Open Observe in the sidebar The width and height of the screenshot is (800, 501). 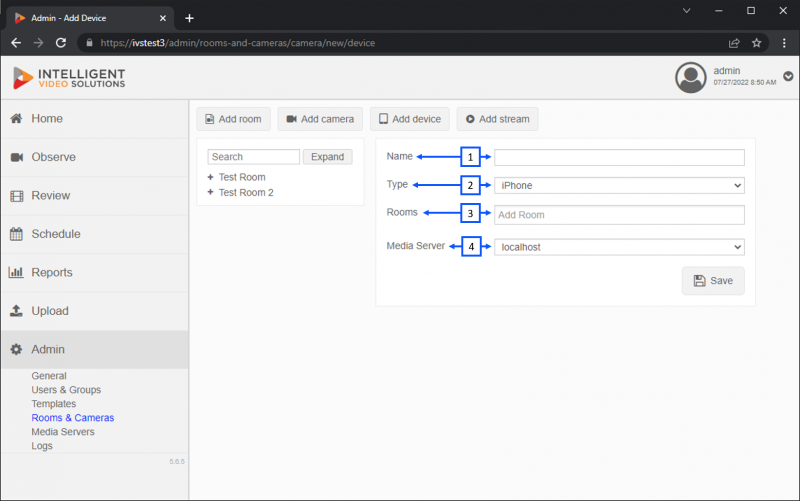94,157
